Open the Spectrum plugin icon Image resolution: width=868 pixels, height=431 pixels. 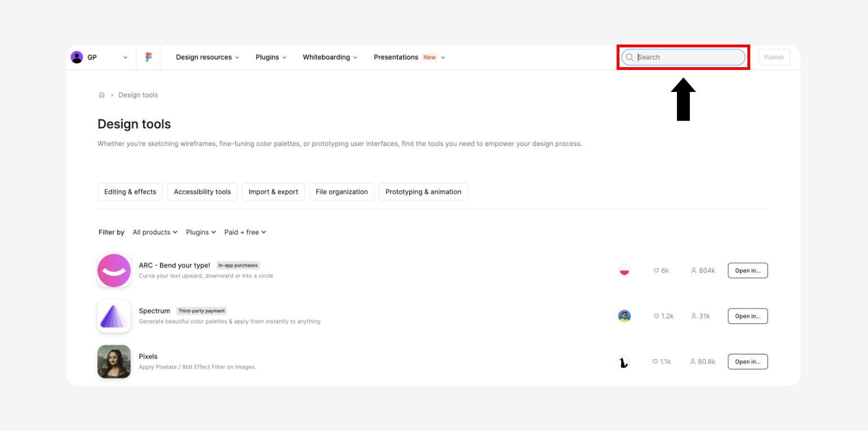[x=114, y=316]
